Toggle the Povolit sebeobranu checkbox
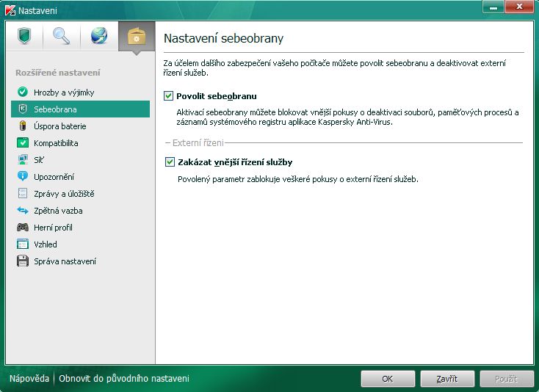 pyautogui.click(x=168, y=96)
